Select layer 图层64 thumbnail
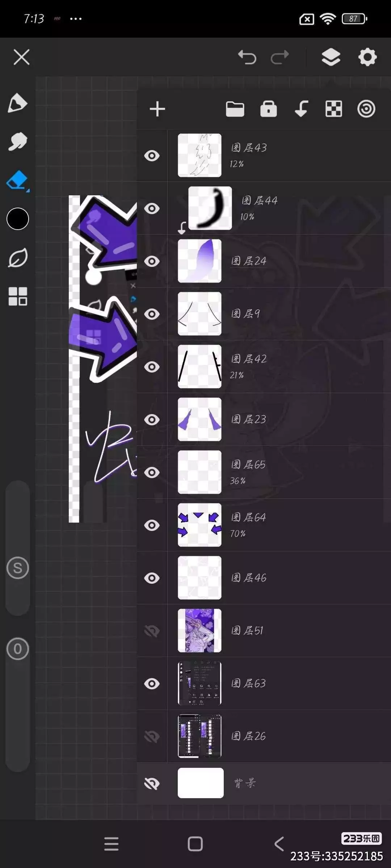This screenshot has width=391, height=868. tap(199, 525)
